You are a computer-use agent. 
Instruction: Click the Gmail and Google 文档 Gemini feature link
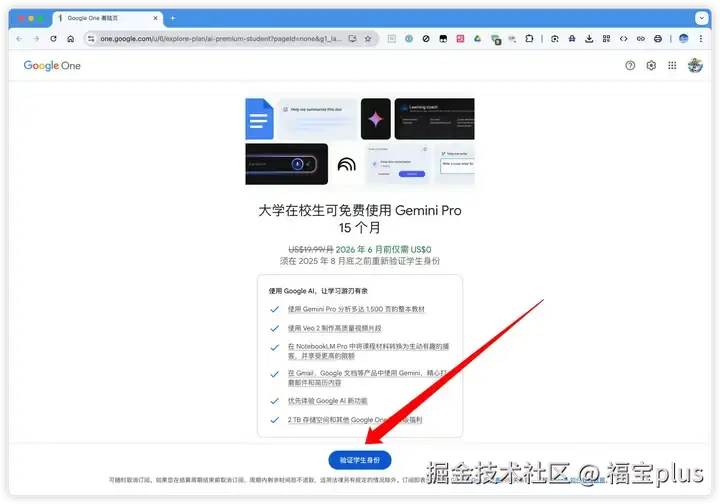tap(367, 378)
